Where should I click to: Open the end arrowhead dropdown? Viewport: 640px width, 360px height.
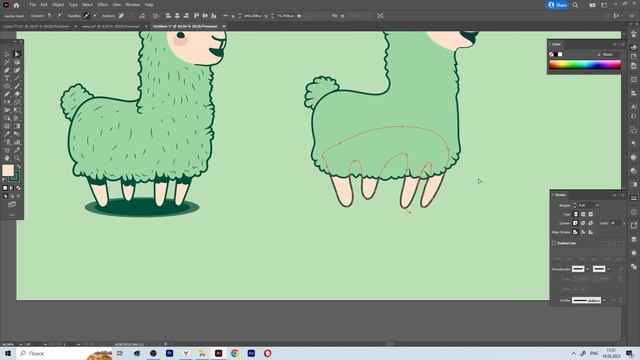coord(609,269)
